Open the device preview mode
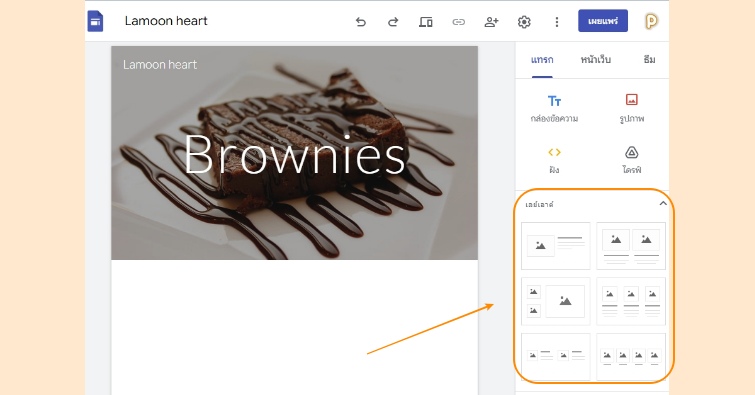Image resolution: width=755 pixels, height=395 pixels. coord(426,22)
